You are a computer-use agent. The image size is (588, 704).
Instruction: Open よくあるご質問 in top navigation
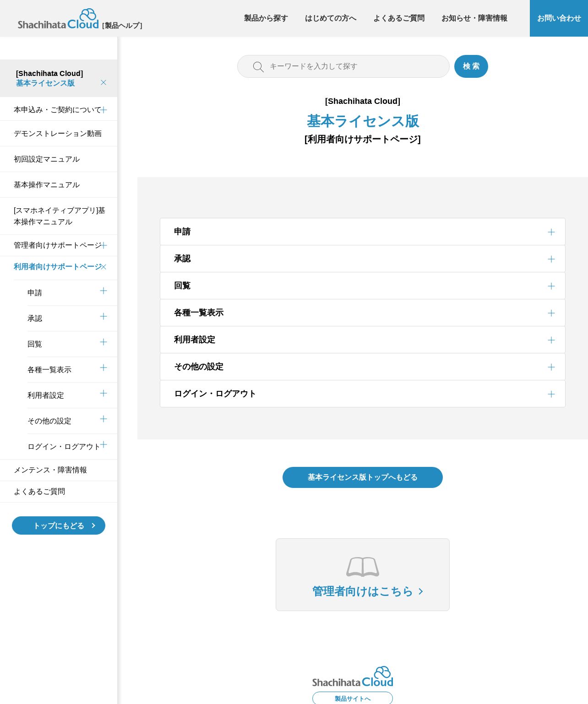click(399, 18)
